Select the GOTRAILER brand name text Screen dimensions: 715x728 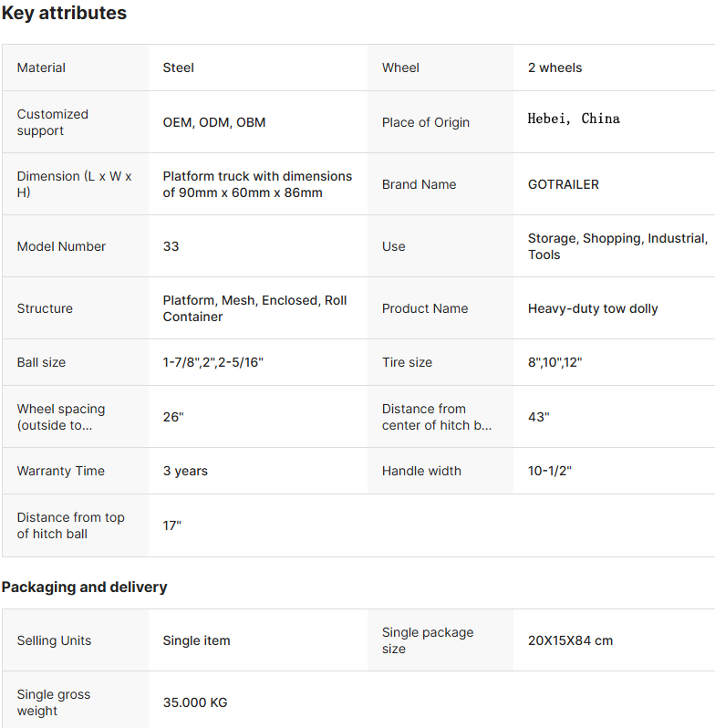(564, 184)
